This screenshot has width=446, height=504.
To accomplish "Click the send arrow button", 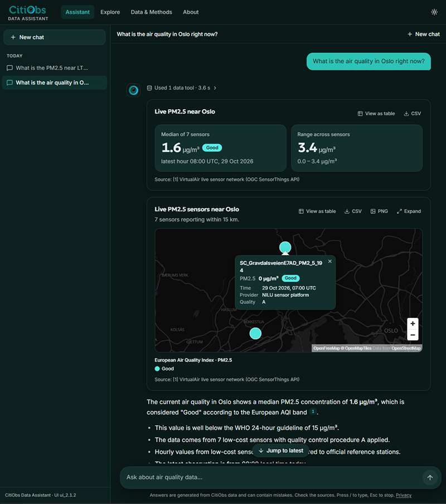I will [x=430, y=478].
